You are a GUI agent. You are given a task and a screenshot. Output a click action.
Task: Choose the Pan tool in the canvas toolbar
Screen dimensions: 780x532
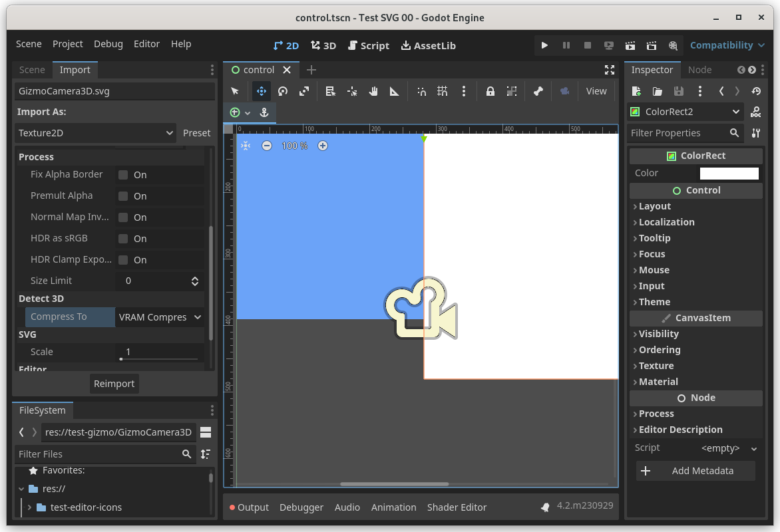[x=373, y=91]
